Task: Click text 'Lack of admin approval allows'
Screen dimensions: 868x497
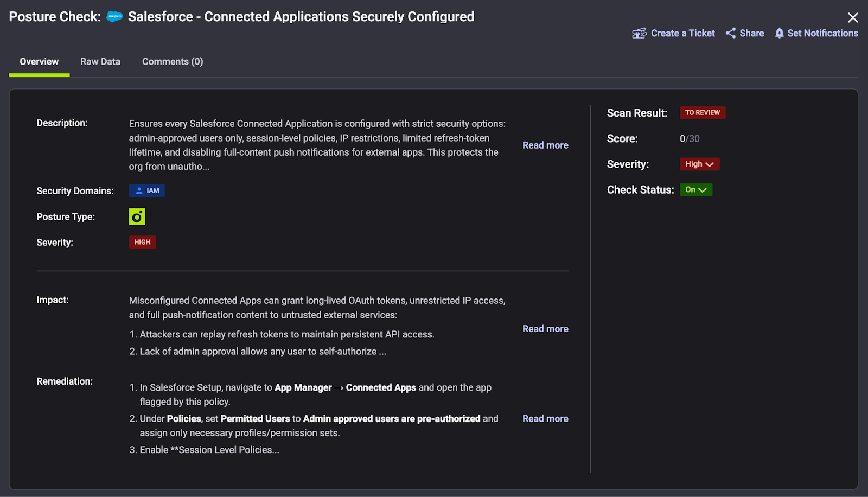Action: point(199,352)
